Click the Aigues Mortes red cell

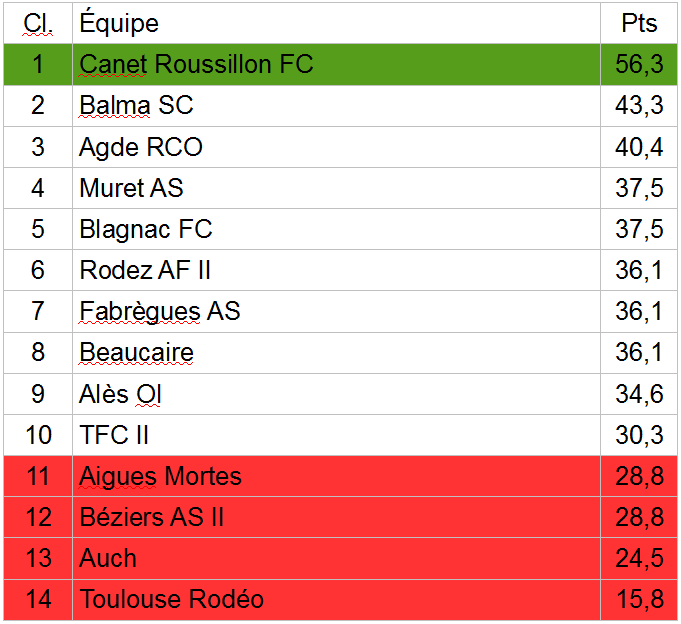point(160,476)
